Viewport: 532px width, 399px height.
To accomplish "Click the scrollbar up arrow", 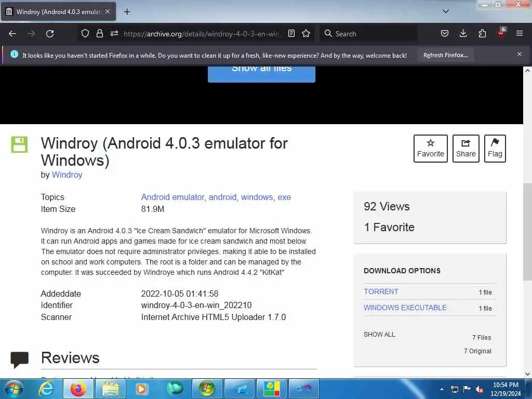I will click(x=527, y=71).
